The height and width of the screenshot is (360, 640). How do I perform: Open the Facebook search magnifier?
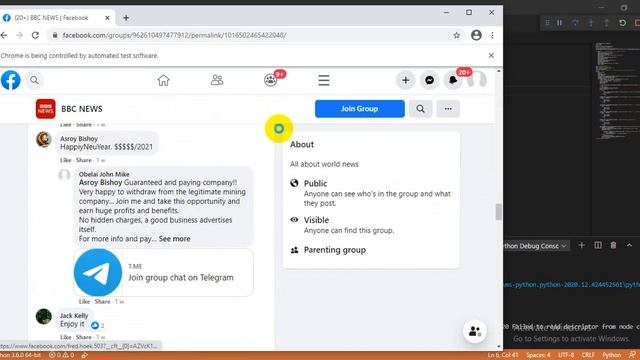34,80
